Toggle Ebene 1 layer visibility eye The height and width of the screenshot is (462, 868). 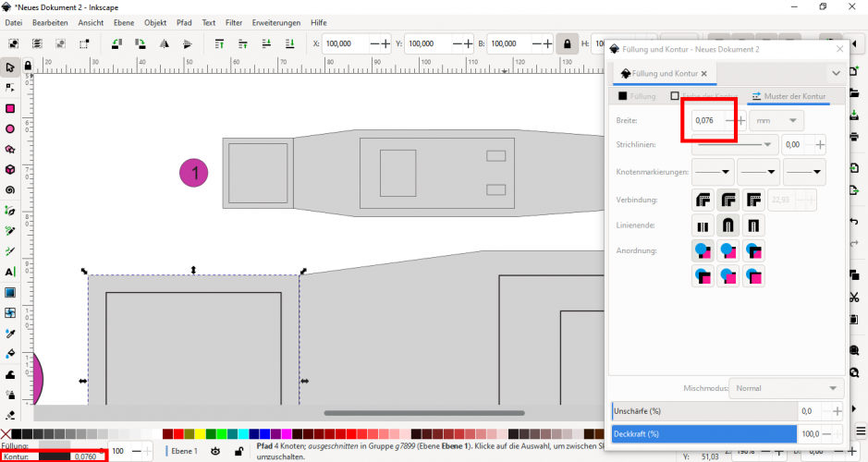tap(215, 451)
